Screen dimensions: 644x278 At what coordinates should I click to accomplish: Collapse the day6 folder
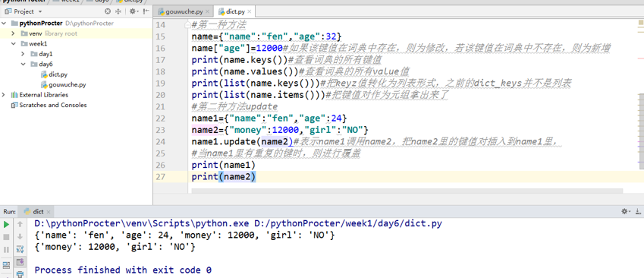pyautogui.click(x=24, y=64)
